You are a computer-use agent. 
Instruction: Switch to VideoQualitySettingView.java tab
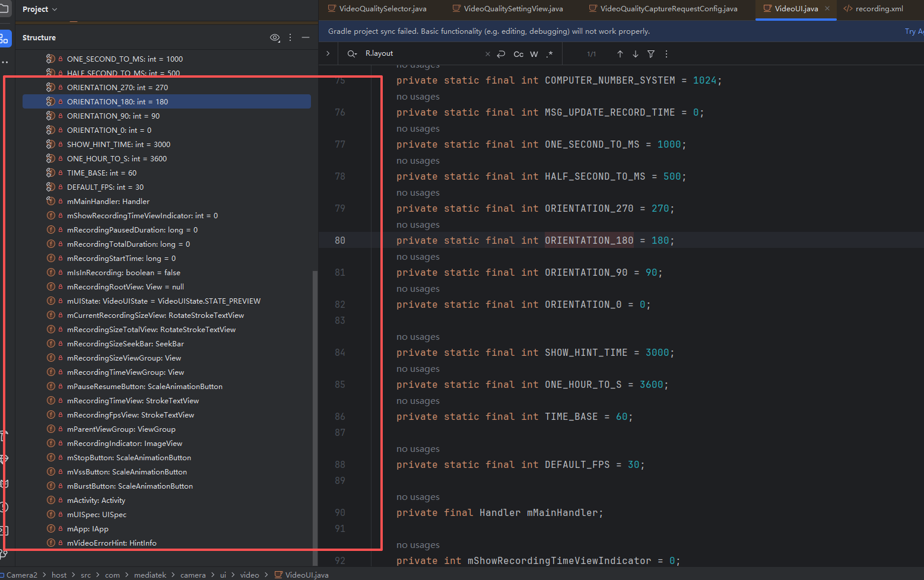pos(507,8)
